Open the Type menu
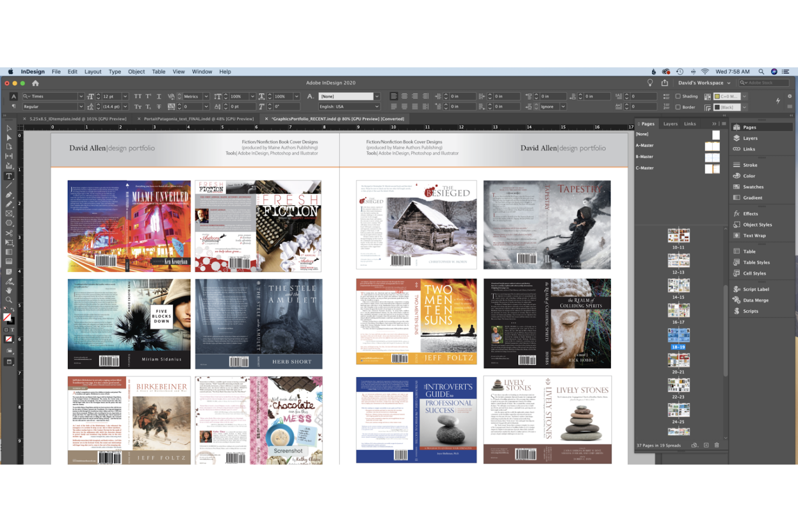Image resolution: width=798 pixels, height=532 pixels. click(x=115, y=72)
